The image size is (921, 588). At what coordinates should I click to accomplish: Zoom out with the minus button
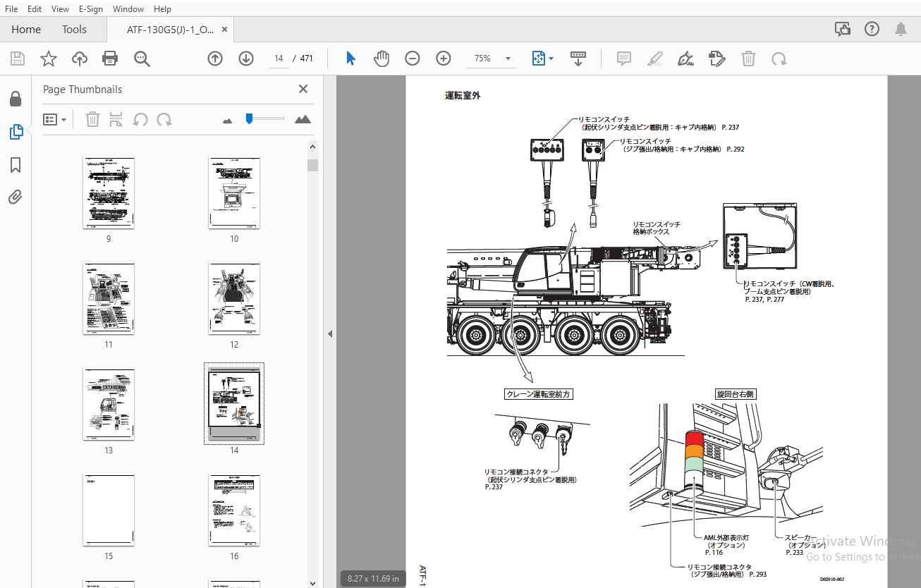pos(413,59)
